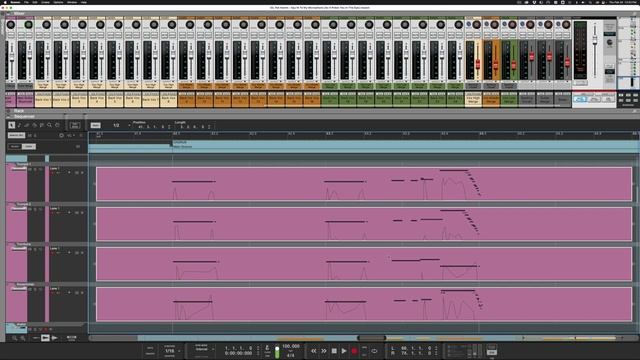This screenshot has width=640, height=360.
Task: Open the Options menu
Action: (58, 2)
